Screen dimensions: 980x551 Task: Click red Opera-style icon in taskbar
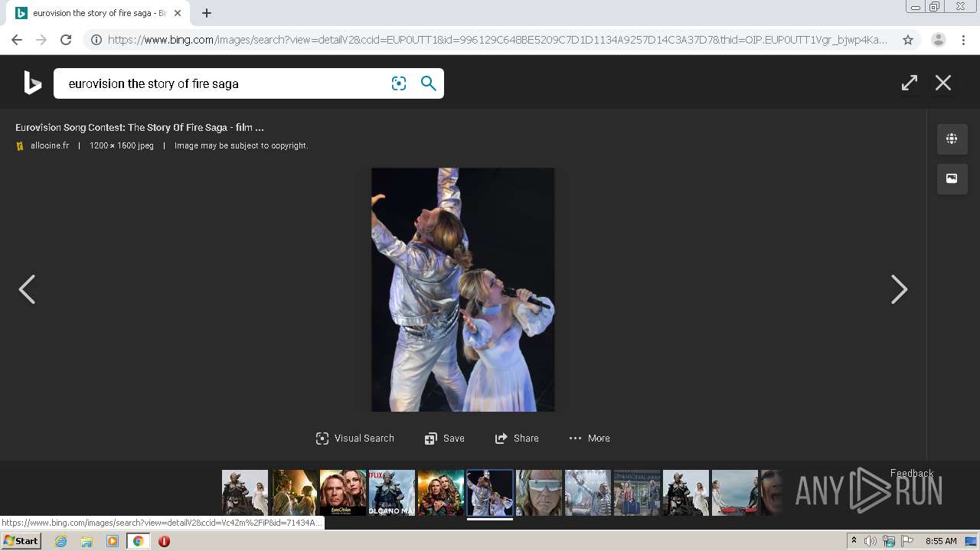(164, 541)
